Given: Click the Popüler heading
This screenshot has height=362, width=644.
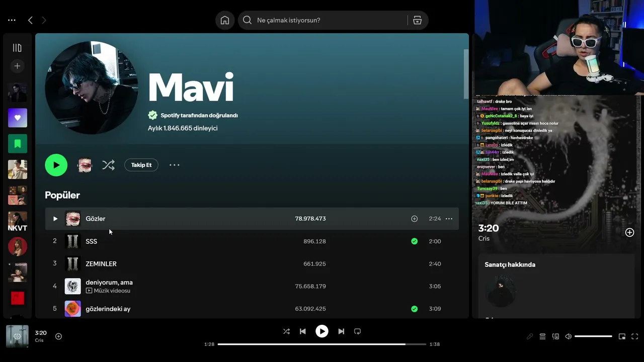Looking at the screenshot, I should (x=62, y=195).
